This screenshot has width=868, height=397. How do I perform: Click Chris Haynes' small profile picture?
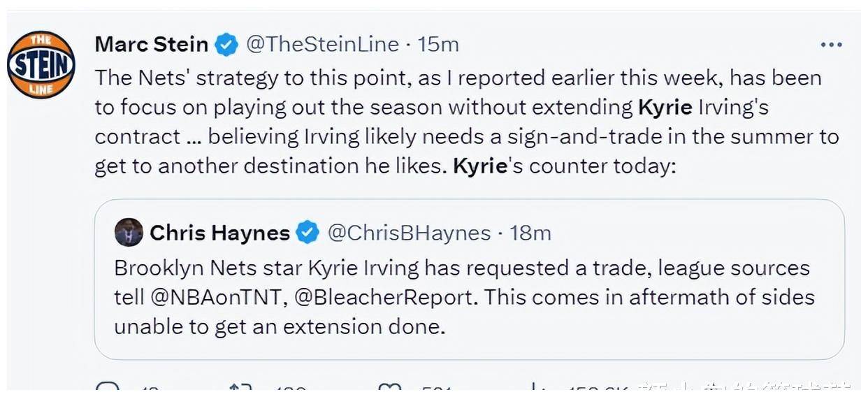pos(129,232)
